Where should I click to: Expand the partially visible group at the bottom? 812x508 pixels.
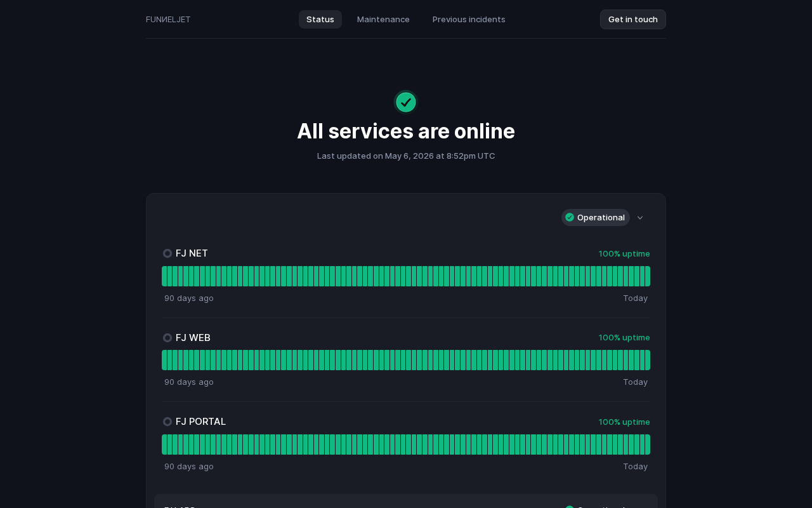(406, 502)
